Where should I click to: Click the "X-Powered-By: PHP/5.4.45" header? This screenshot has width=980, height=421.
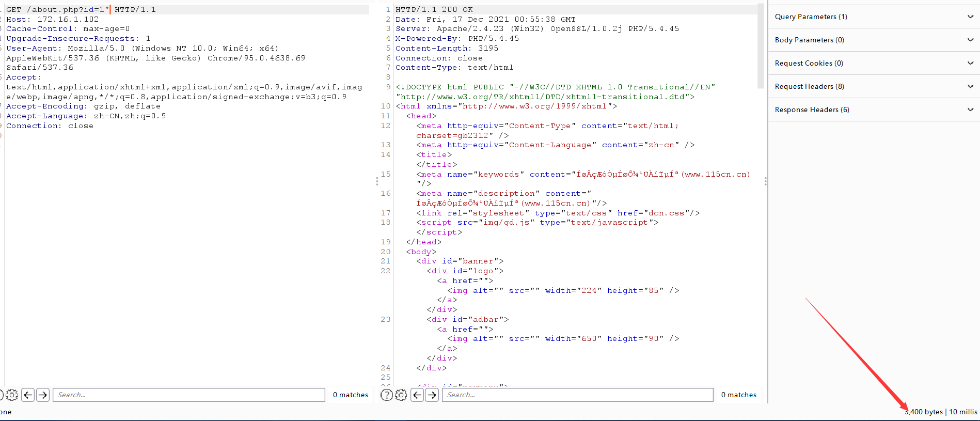[x=457, y=39]
